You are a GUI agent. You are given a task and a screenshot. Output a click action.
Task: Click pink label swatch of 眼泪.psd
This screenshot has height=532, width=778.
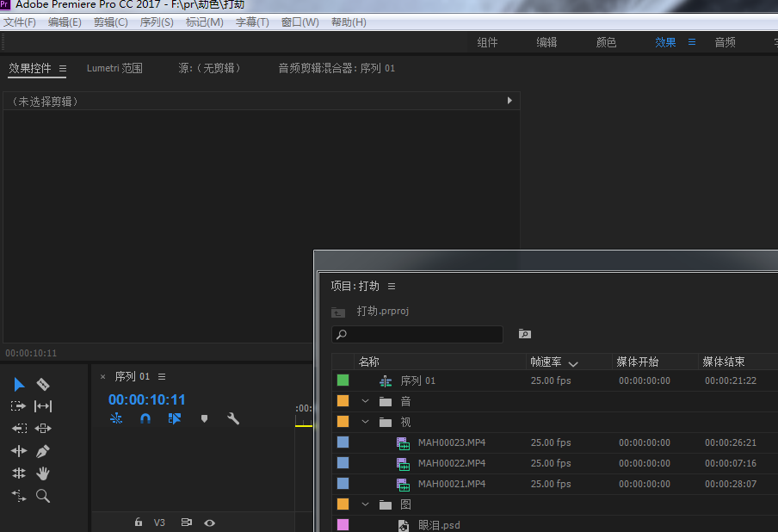click(343, 524)
